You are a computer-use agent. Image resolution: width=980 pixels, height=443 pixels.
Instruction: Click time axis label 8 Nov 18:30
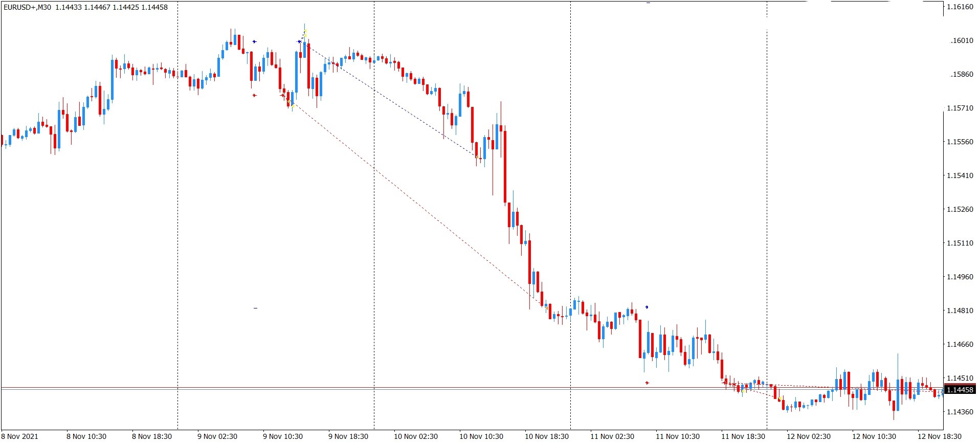coord(152,436)
